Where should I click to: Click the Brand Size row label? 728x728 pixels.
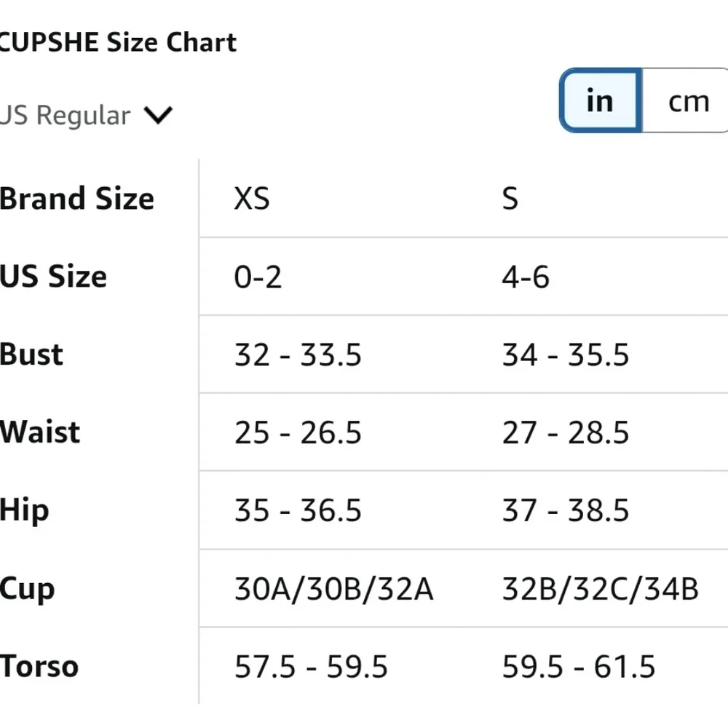[76, 199]
